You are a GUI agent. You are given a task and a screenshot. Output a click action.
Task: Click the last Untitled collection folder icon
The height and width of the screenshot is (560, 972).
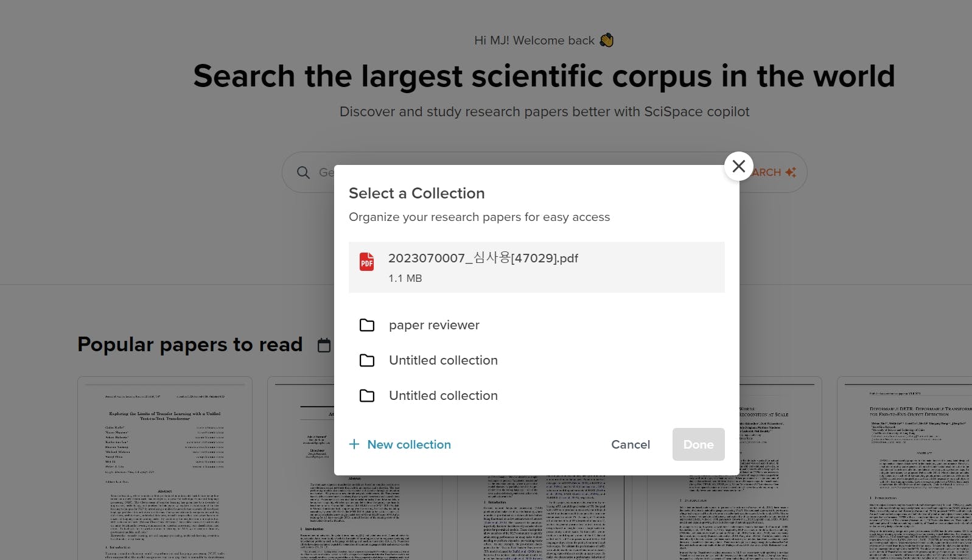click(367, 396)
